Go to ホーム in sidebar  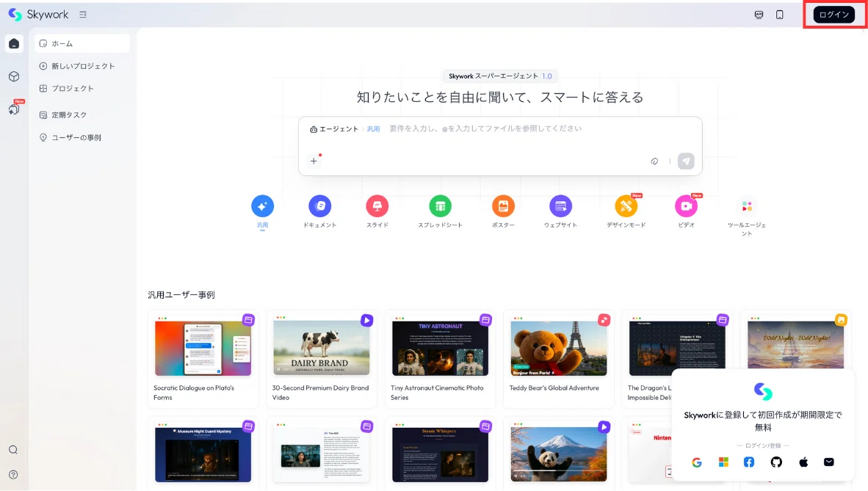[x=82, y=43]
